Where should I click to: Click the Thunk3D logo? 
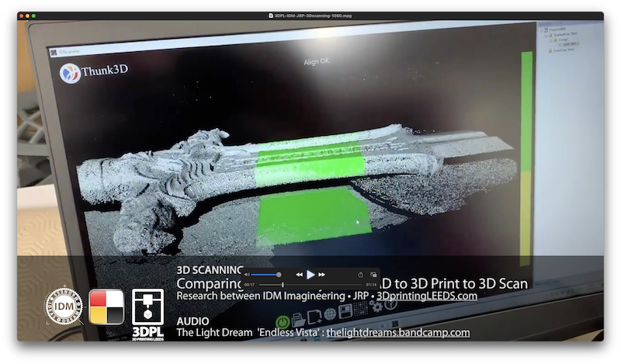point(94,72)
